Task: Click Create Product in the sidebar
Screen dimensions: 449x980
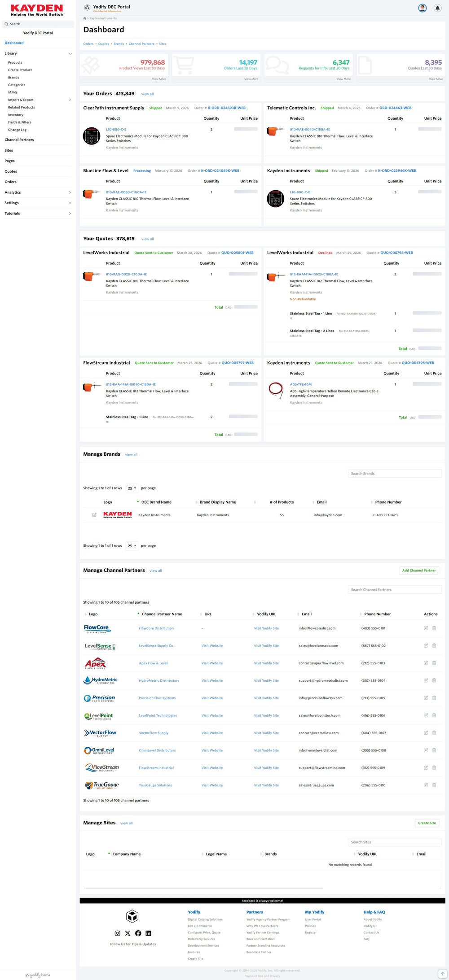Action: click(x=20, y=70)
